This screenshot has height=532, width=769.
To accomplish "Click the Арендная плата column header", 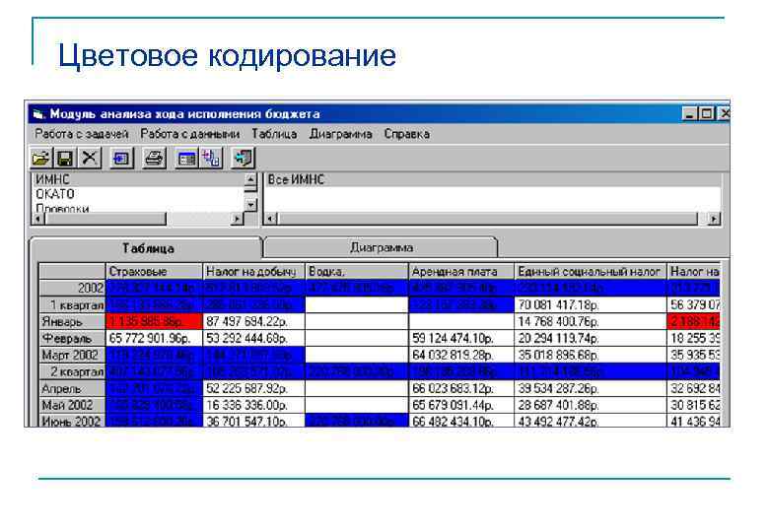I will pyautogui.click(x=461, y=271).
